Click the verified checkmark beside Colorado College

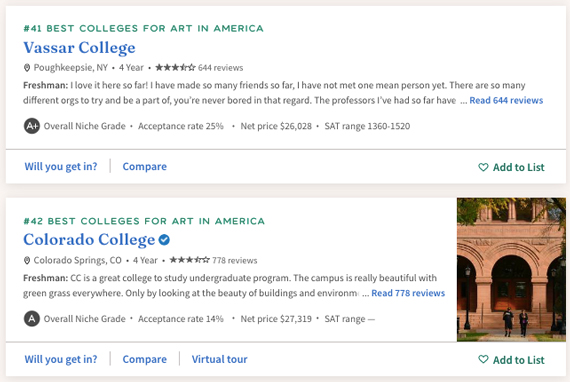(164, 240)
